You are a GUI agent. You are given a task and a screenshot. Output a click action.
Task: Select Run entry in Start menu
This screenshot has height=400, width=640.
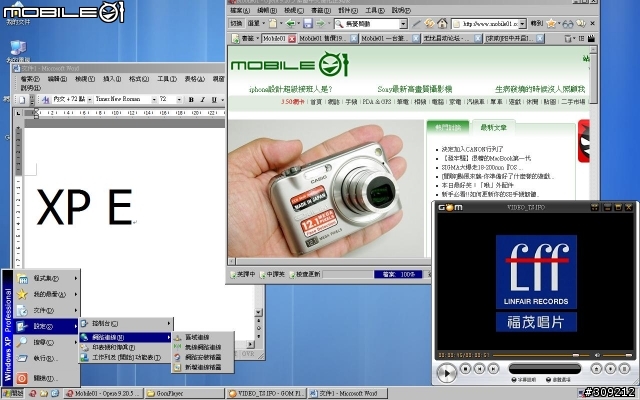pyautogui.click(x=46, y=358)
